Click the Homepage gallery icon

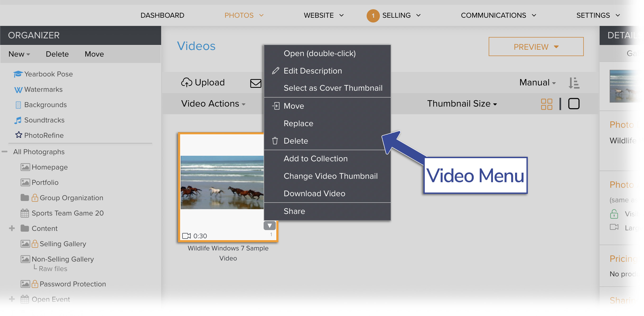pyautogui.click(x=25, y=167)
